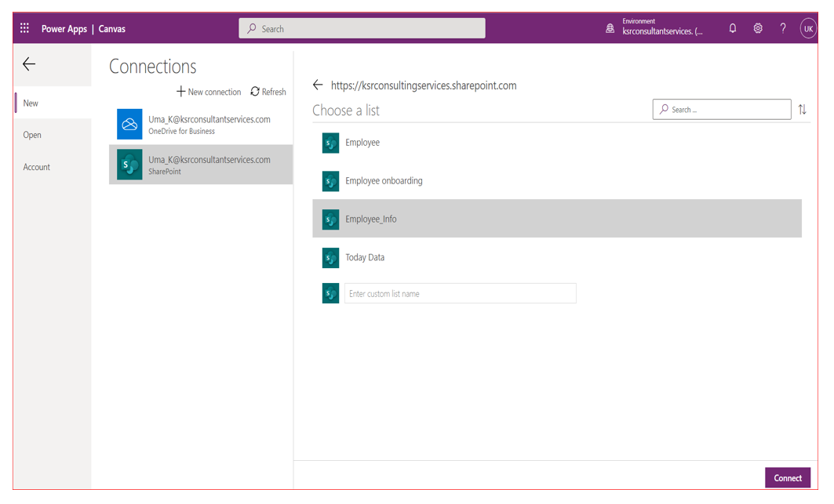This screenshot has width=834, height=504.
Task: Click SharePoint icon beside Today Data
Action: tap(330, 258)
